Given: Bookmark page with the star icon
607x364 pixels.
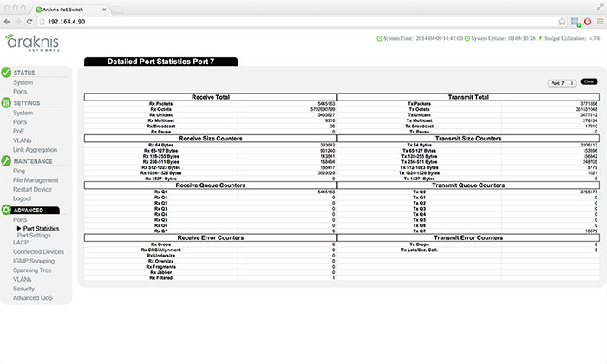Looking at the screenshot, I should 562,22.
